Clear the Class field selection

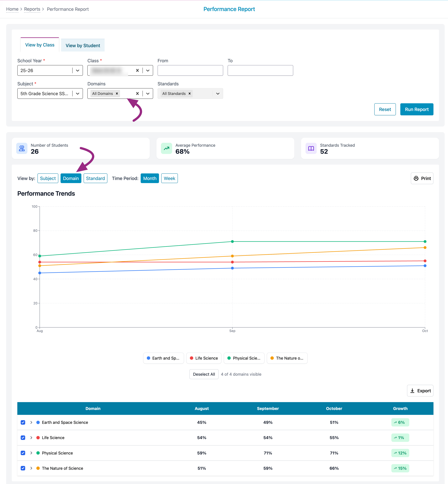[x=137, y=71]
